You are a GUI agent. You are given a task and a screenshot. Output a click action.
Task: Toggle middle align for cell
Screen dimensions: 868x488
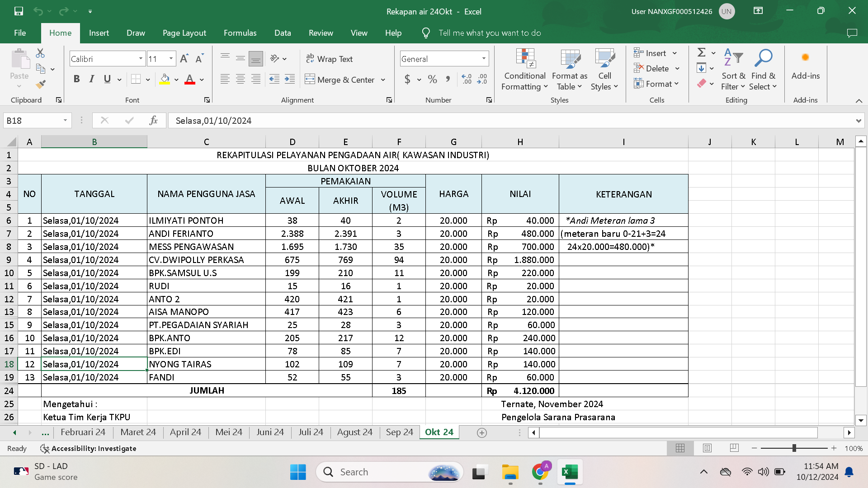tap(241, 59)
